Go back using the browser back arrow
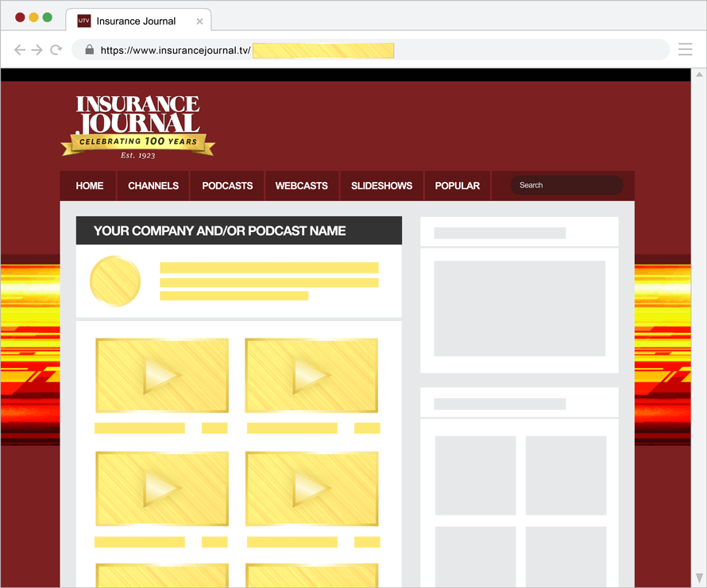This screenshot has height=588, width=707. pyautogui.click(x=20, y=49)
